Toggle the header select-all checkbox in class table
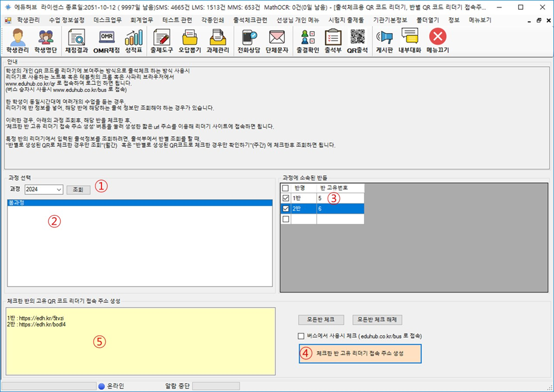 click(286, 188)
